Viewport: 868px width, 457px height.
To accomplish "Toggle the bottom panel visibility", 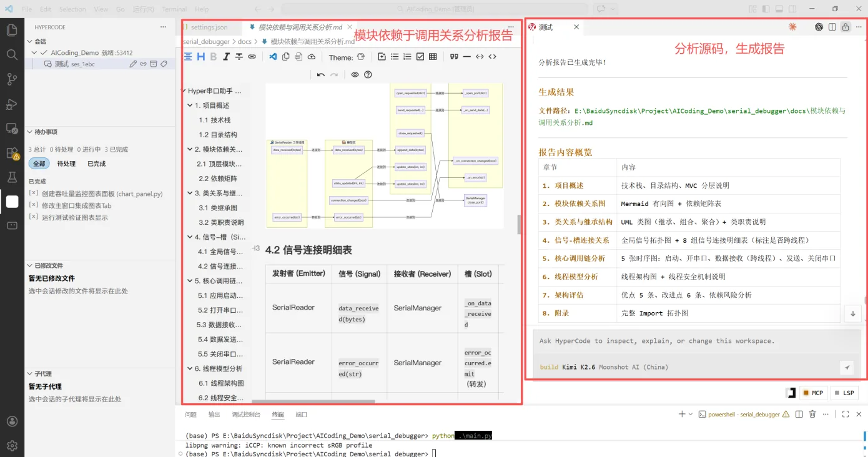I will [x=779, y=9].
